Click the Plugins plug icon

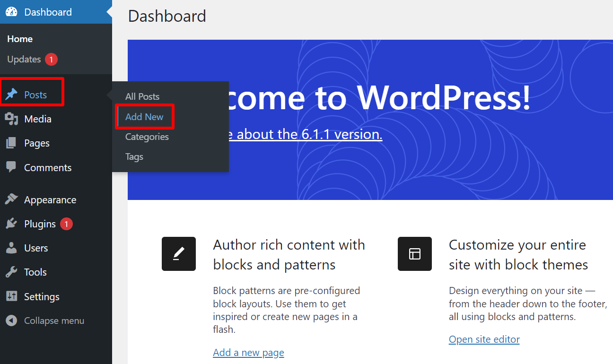tap(12, 224)
